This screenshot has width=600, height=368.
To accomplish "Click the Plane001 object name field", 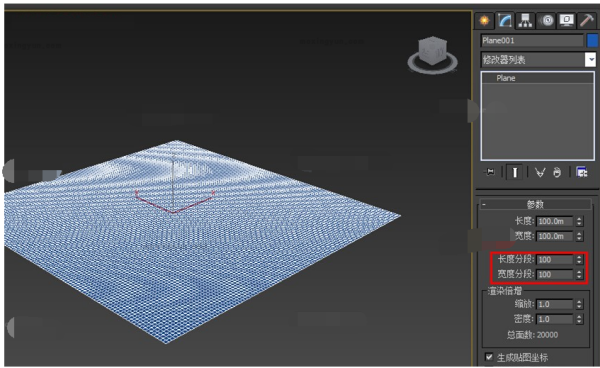I will [532, 41].
